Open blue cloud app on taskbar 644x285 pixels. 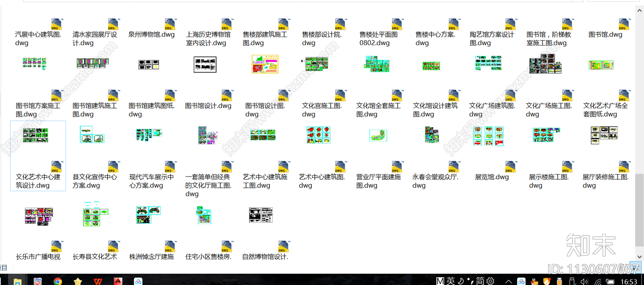138,281
